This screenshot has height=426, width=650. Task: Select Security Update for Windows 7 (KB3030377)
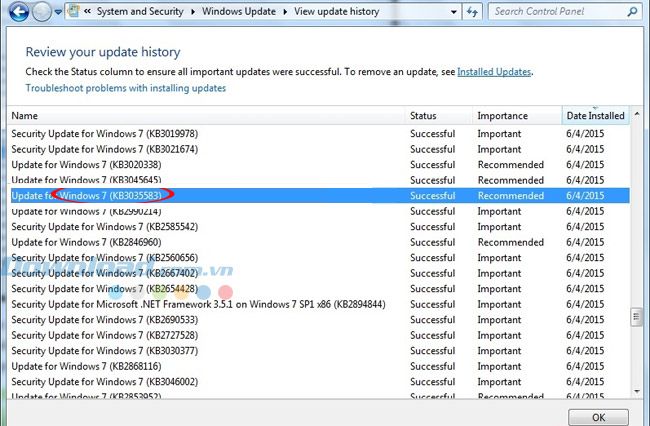pos(320,351)
